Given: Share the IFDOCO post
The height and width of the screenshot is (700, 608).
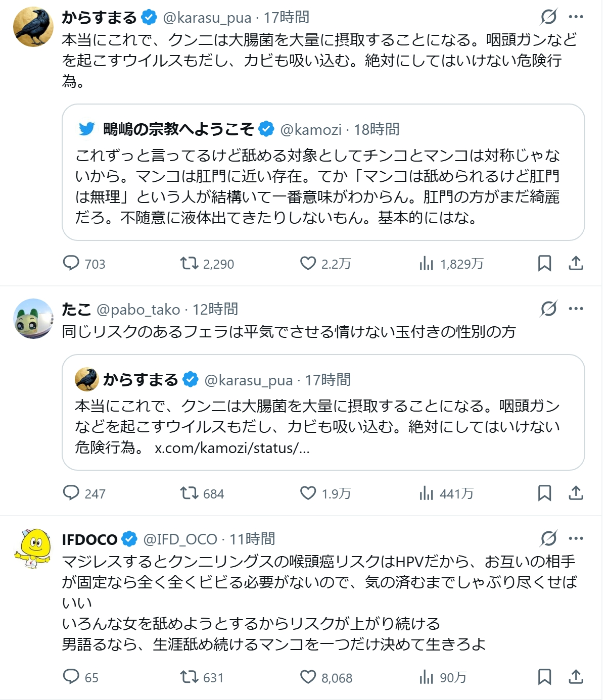Looking at the screenshot, I should tap(576, 677).
